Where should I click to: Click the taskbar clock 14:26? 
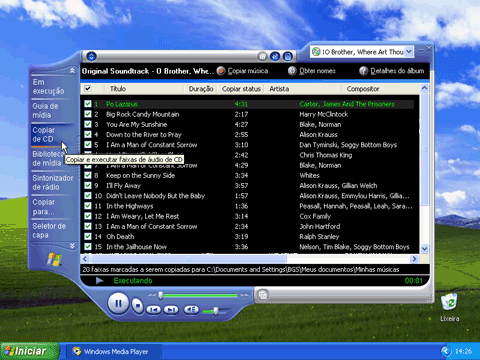tap(463, 351)
